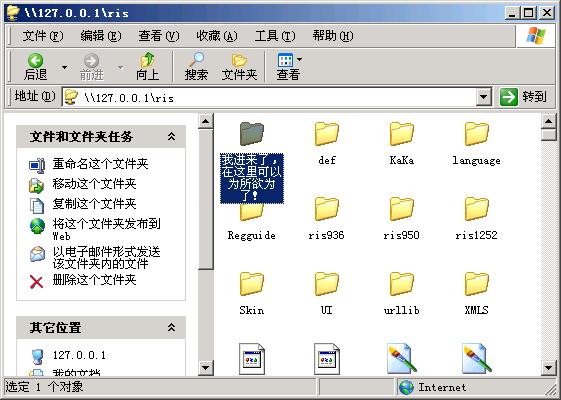Collapse the 文件和文件夹任务 panel

tap(172, 136)
